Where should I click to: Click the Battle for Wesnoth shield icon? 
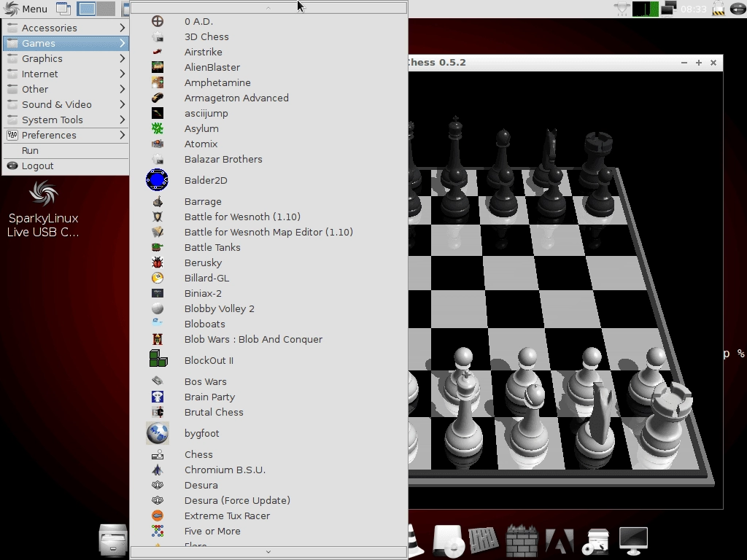pyautogui.click(x=158, y=217)
